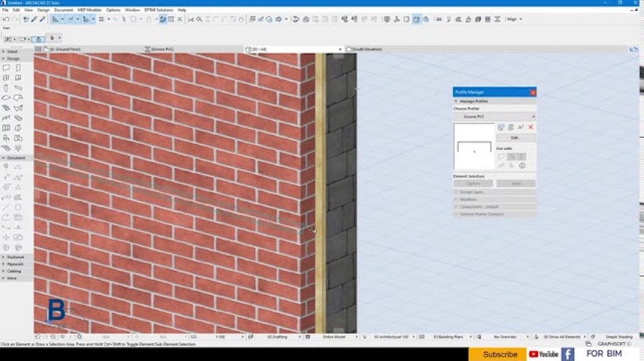Select the Arrow selection tool
The height and width of the screenshot is (361, 644).
pyautogui.click(x=52, y=38)
